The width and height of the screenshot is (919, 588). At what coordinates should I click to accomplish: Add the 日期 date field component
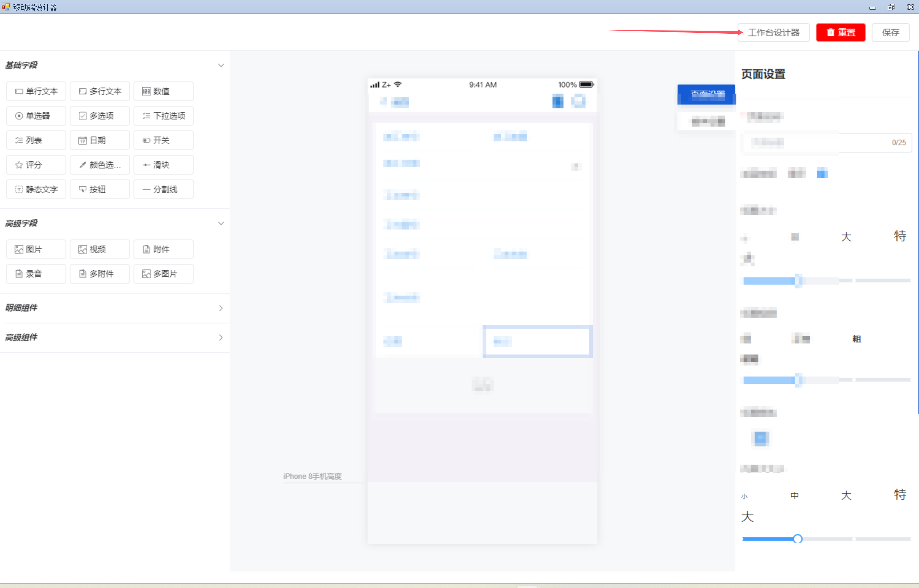[100, 140]
